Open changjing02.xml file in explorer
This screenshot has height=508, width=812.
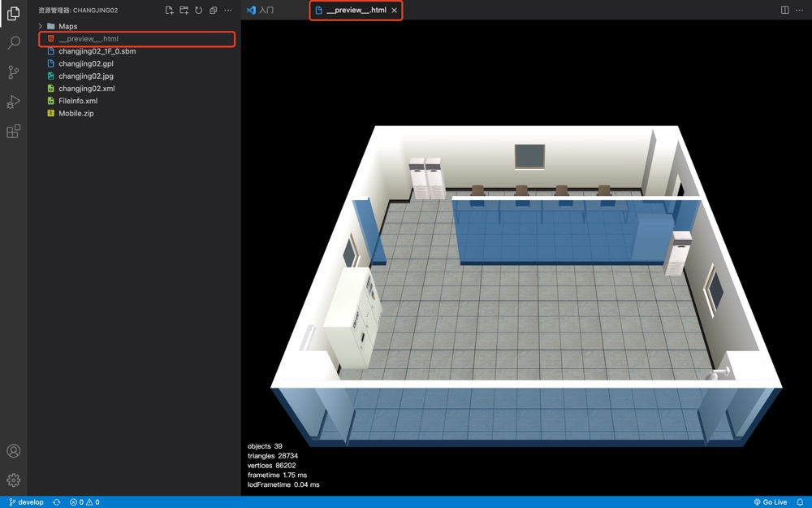[86, 89]
